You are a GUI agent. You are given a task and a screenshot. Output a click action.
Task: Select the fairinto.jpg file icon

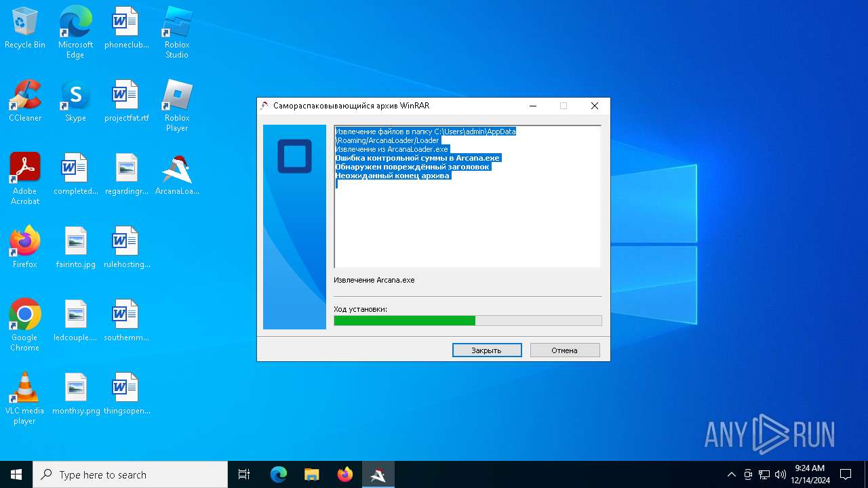75,247
